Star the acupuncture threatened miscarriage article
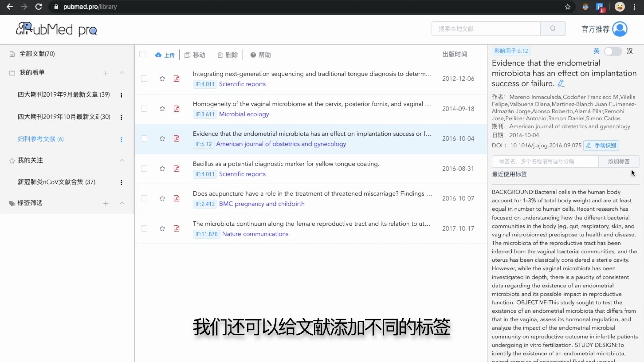 coord(162,198)
